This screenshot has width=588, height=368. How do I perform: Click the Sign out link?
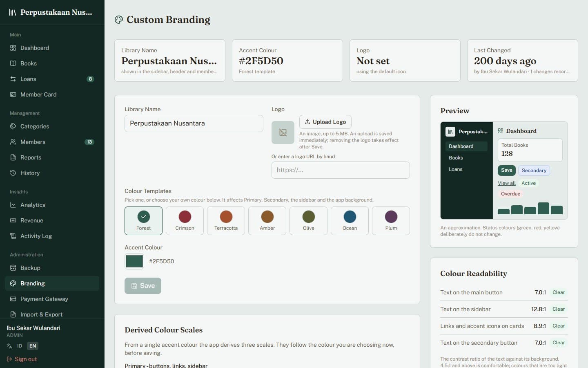click(x=22, y=359)
